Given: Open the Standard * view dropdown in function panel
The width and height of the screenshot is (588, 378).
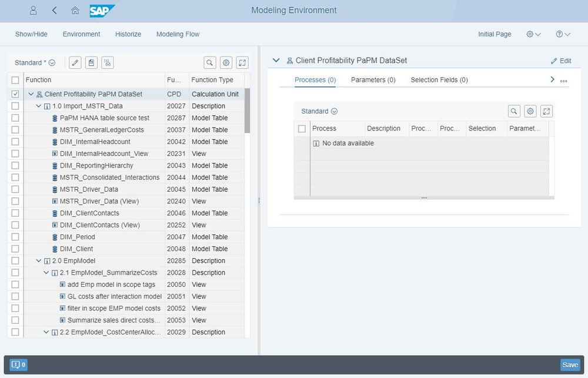Looking at the screenshot, I should click(35, 63).
